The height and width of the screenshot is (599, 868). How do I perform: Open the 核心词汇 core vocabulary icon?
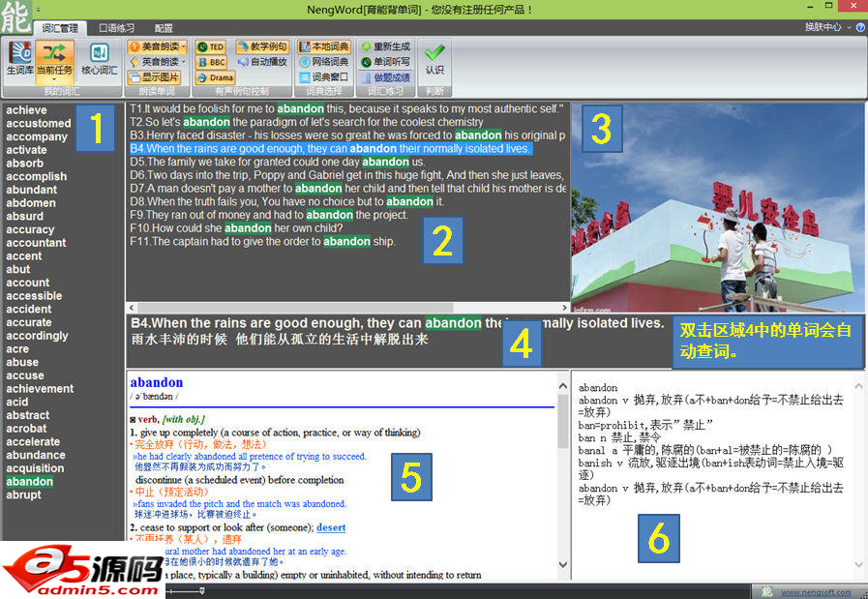tap(99, 57)
